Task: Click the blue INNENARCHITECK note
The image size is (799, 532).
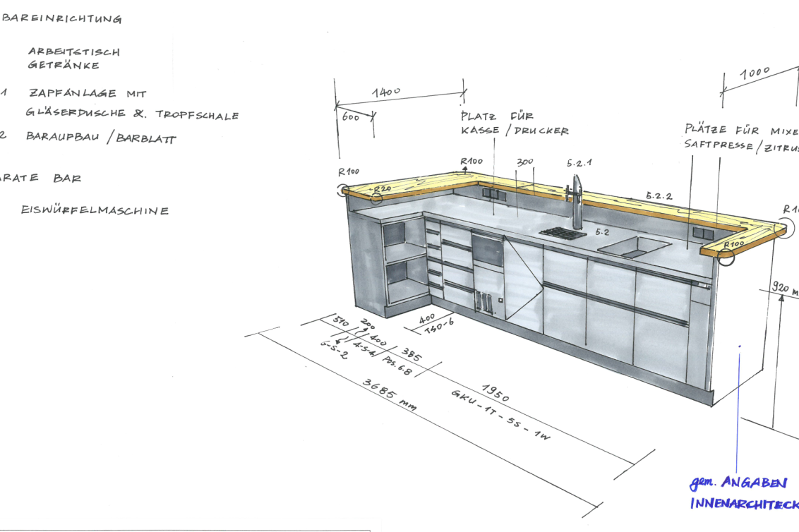Action: pyautogui.click(x=744, y=504)
